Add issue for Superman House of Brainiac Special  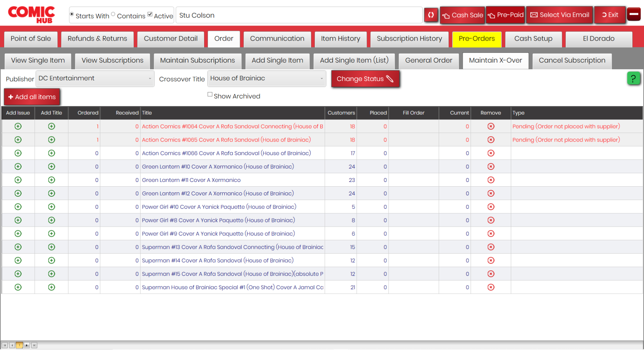pos(18,287)
